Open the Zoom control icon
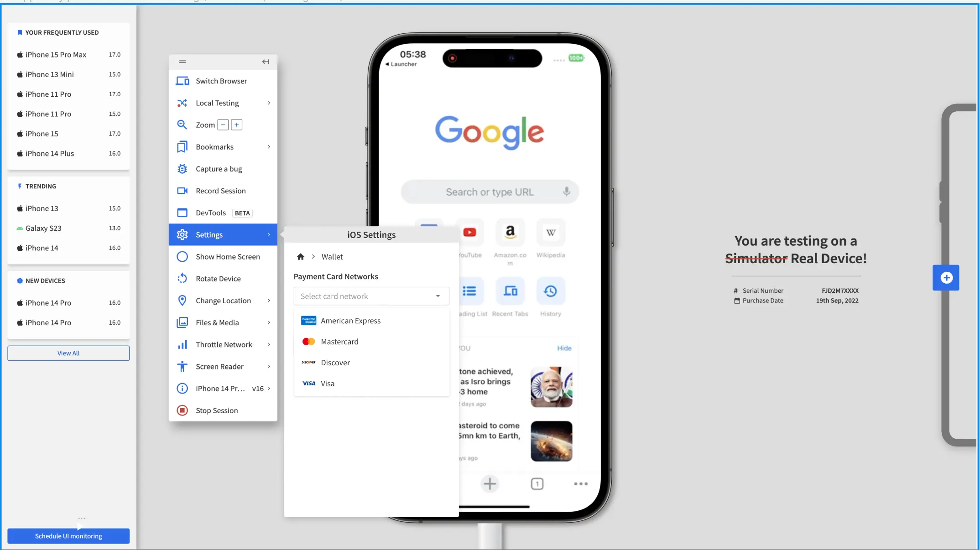The image size is (980, 550). (182, 125)
